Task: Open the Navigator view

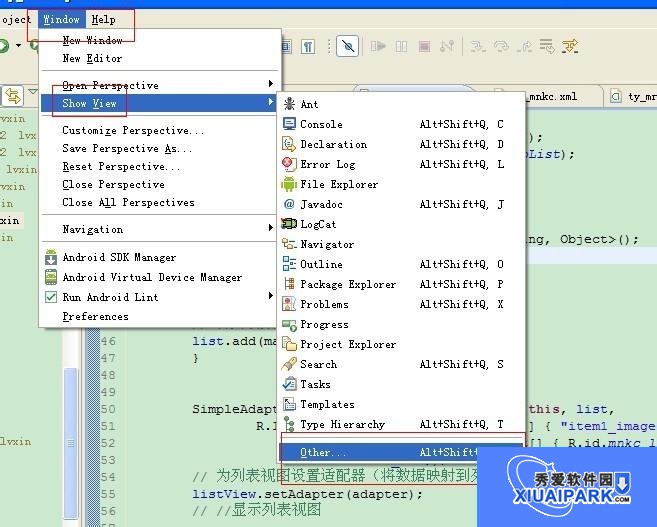Action: 401,244
